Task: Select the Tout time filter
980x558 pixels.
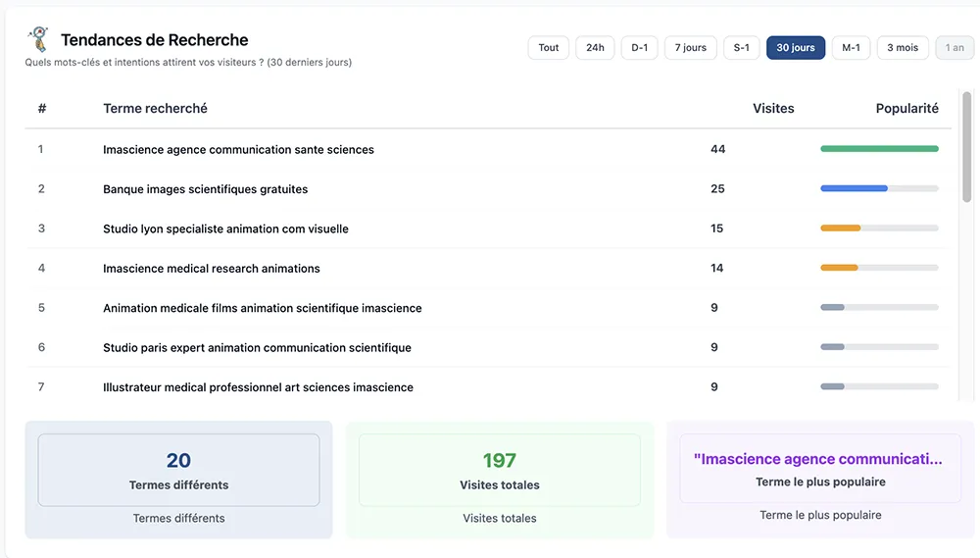Action: coord(548,47)
